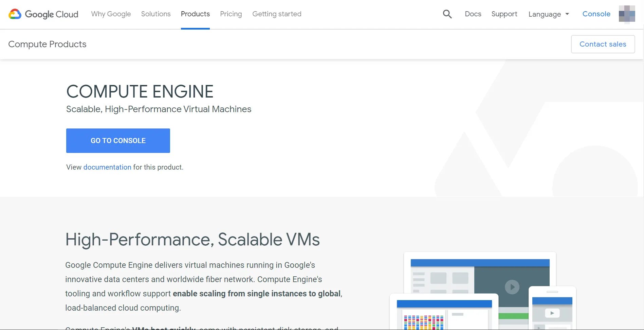The image size is (644, 330).
Task: Click the High-Performance, Scalable VMs heading
Action: 192,240
